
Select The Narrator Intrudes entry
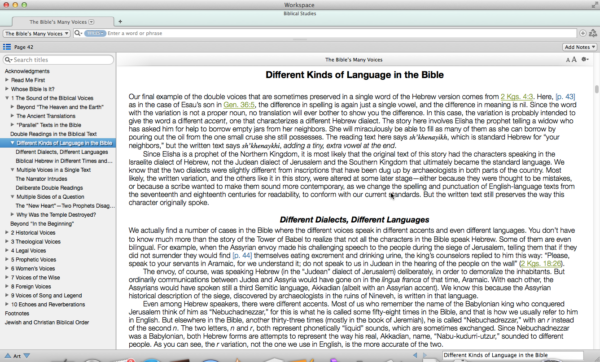[41, 179]
